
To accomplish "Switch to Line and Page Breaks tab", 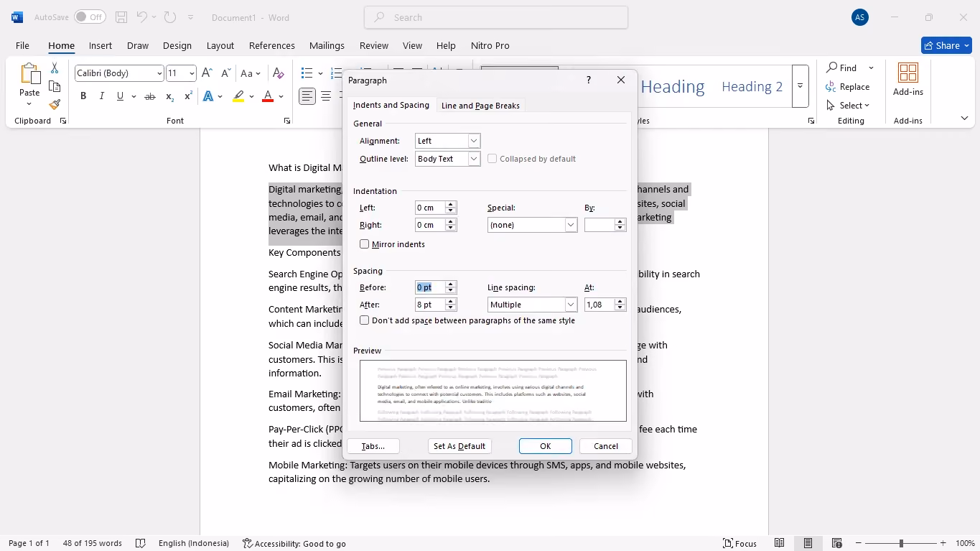I will coord(480,106).
